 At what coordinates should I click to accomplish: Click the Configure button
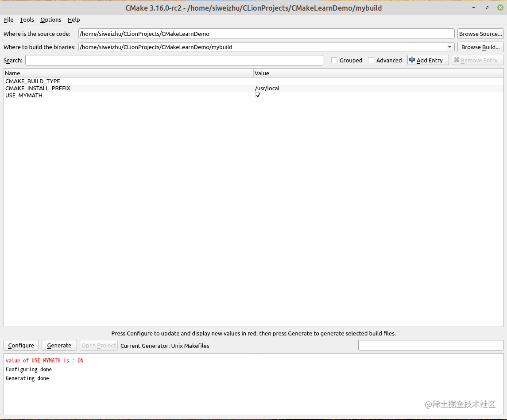point(21,345)
